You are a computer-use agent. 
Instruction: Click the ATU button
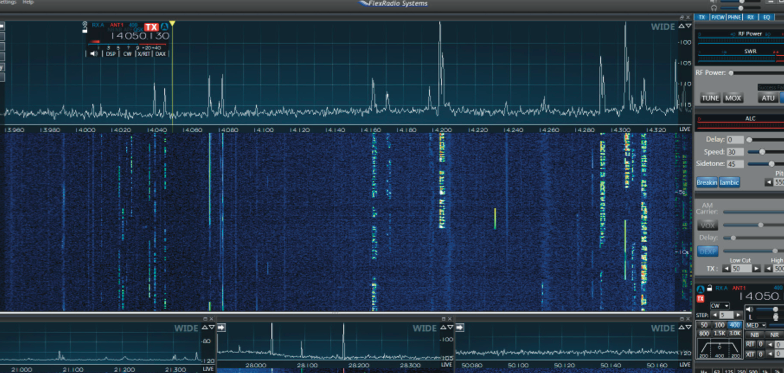click(768, 98)
